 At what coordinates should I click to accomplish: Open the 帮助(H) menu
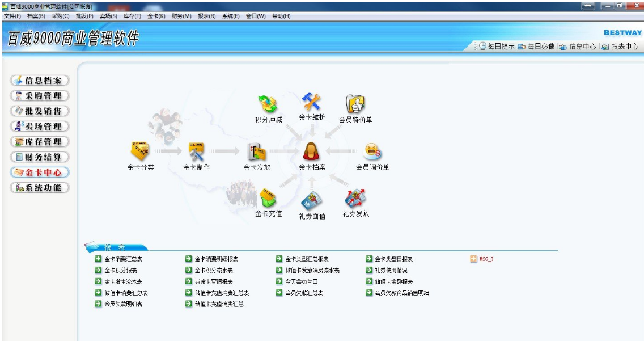point(281,16)
